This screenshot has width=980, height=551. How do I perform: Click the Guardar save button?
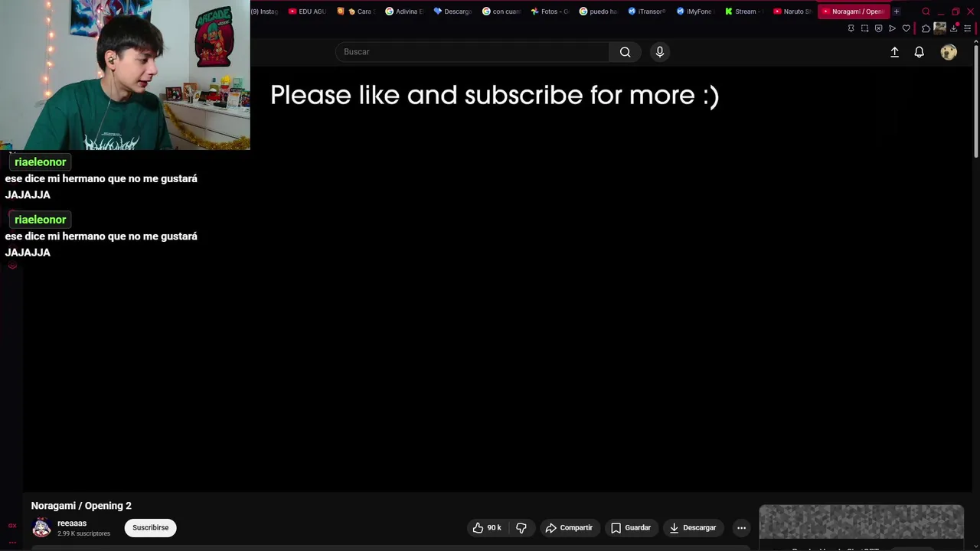[631, 528]
